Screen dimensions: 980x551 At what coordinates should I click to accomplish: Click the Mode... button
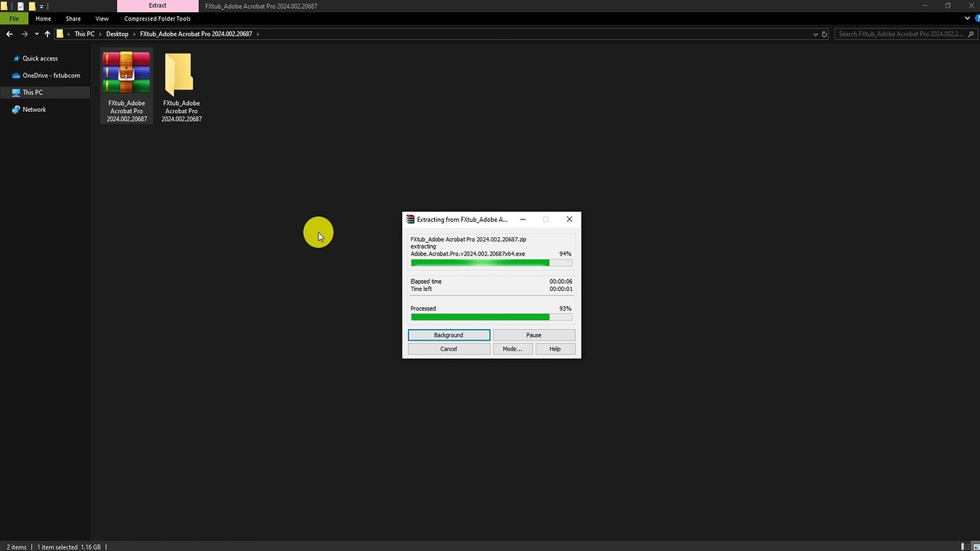tap(512, 349)
